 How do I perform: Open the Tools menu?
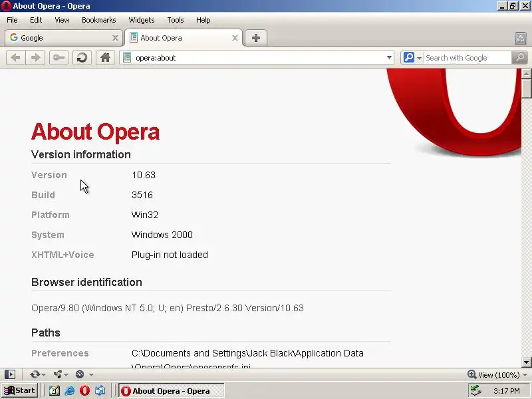[176, 20]
